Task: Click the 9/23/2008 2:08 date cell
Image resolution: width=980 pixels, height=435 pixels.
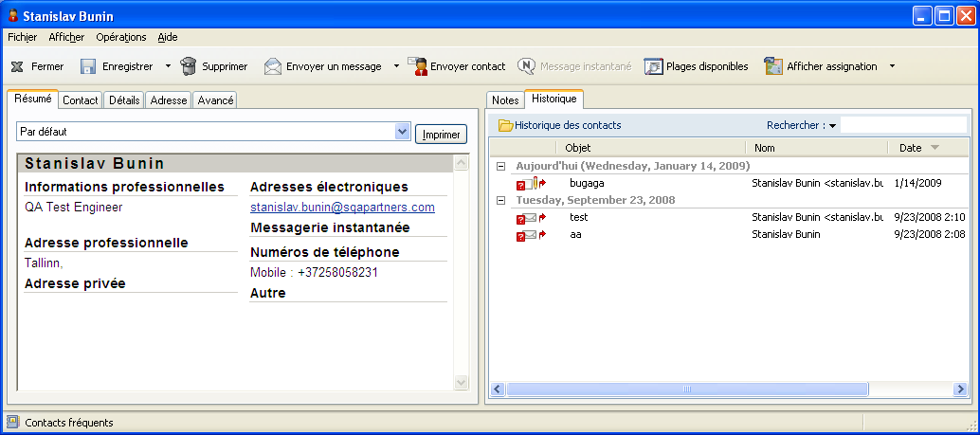Action: click(x=930, y=235)
